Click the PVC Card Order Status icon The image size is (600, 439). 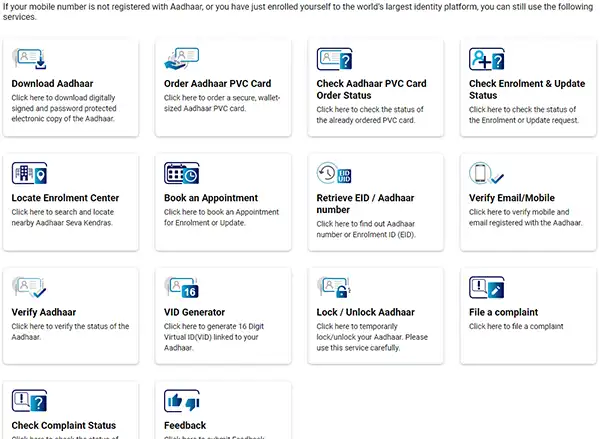[x=334, y=59]
